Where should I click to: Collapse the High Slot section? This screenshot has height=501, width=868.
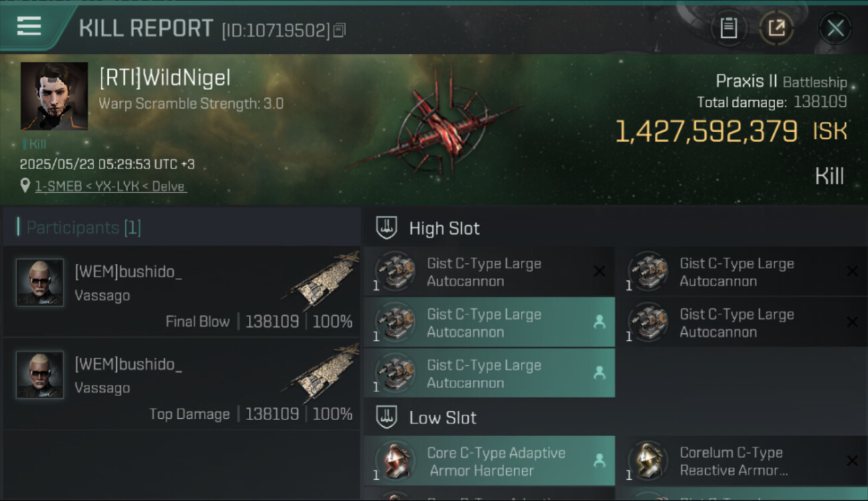coord(387,228)
